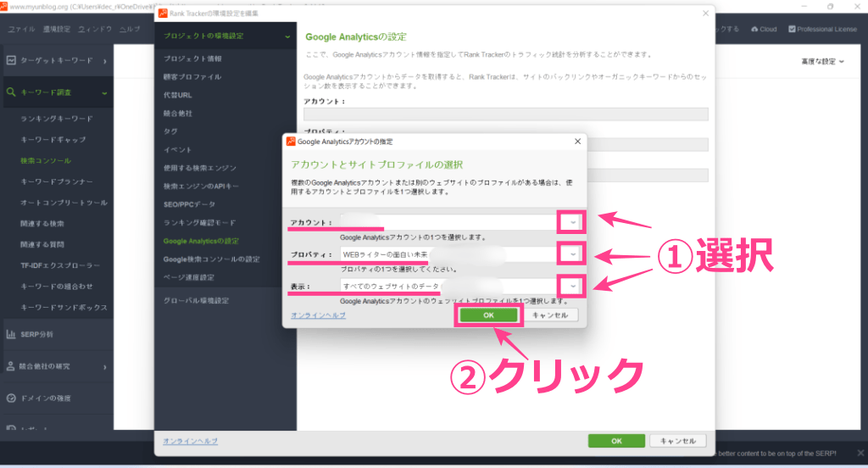This screenshot has width=868, height=468.
Task: Click the Rank Tracker logo in settings title bar
Action: click(163, 14)
